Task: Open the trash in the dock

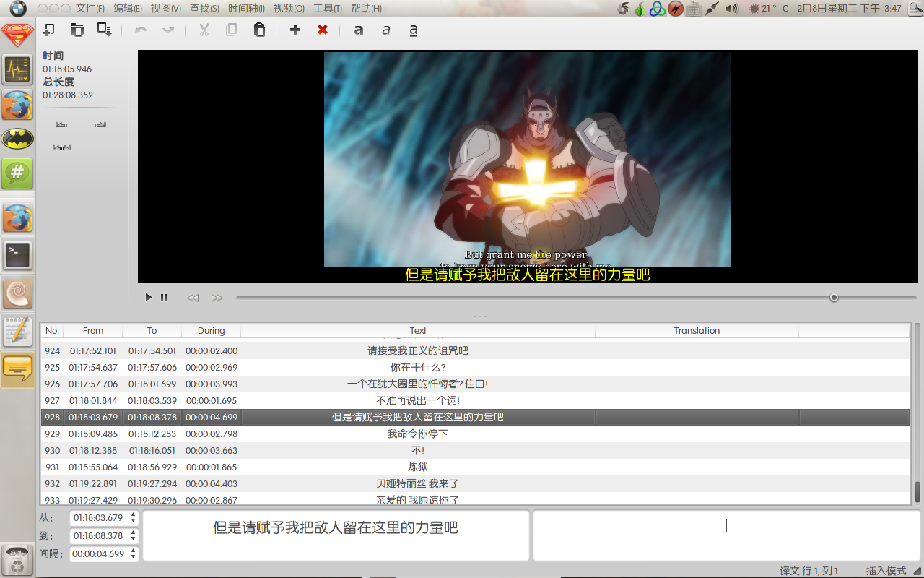Action: click(17, 561)
